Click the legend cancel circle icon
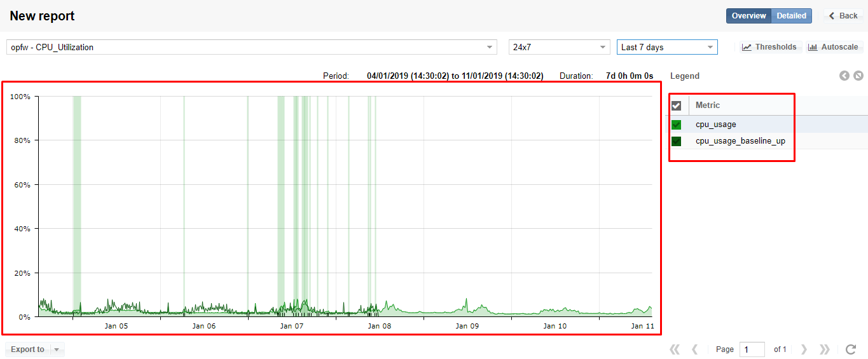The width and height of the screenshot is (868, 359). 858,76
